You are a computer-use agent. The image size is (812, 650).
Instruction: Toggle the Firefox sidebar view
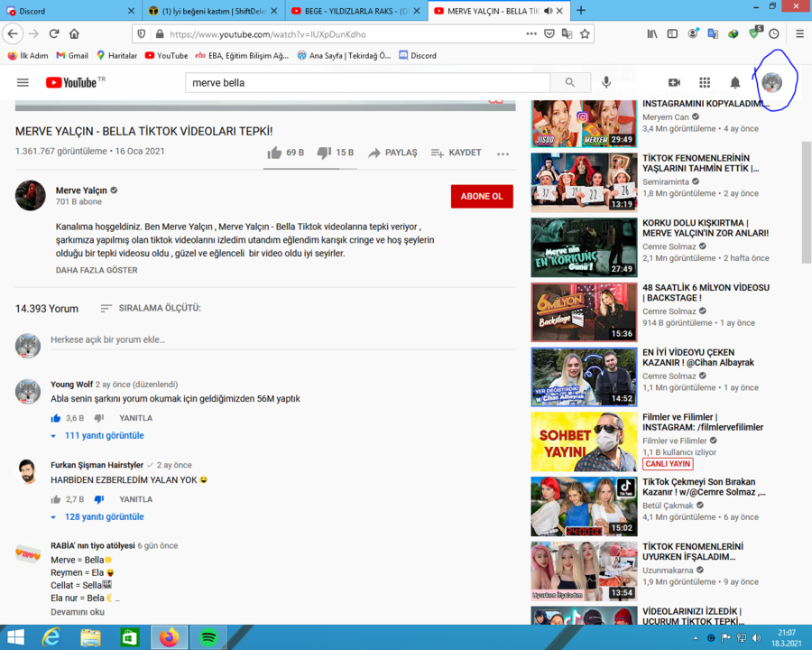pyautogui.click(x=672, y=33)
